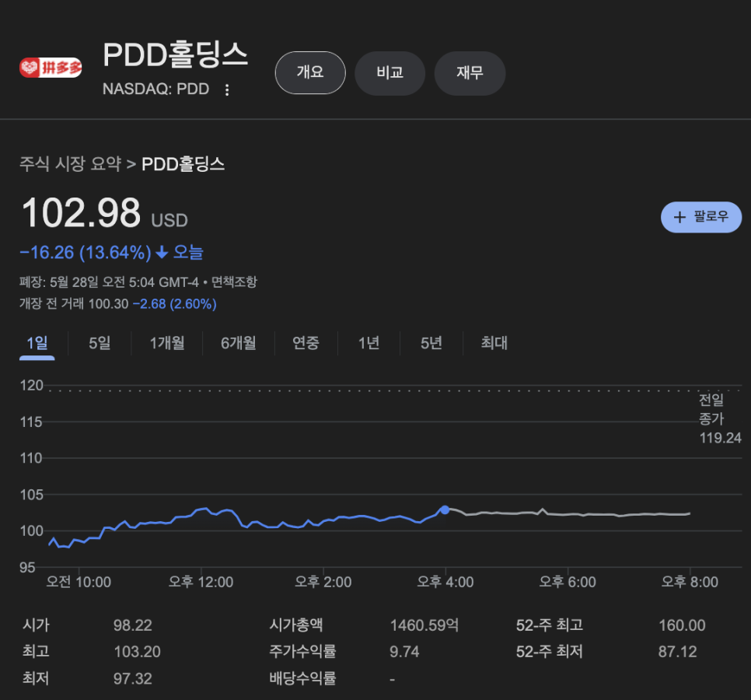The width and height of the screenshot is (751, 700).
Task: Select the 최대 max chart range
Action: click(x=494, y=343)
